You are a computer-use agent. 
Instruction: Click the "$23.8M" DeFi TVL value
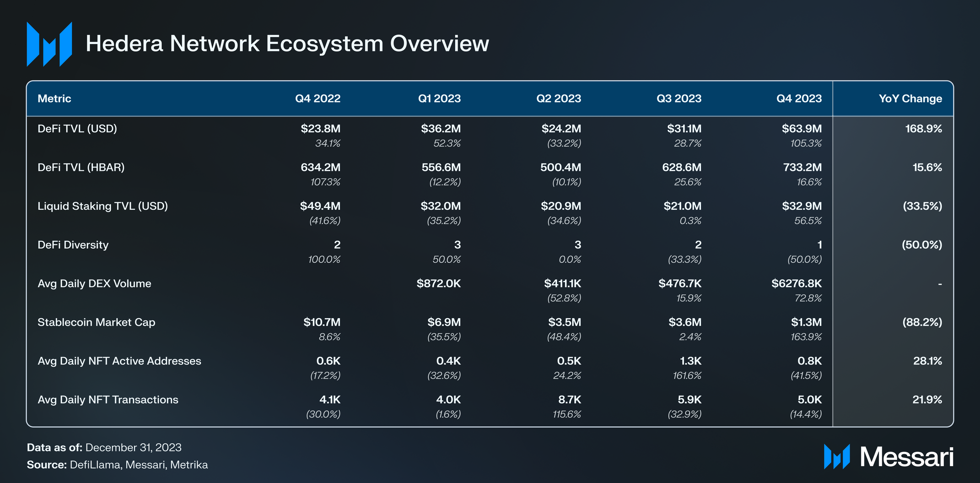tap(321, 129)
